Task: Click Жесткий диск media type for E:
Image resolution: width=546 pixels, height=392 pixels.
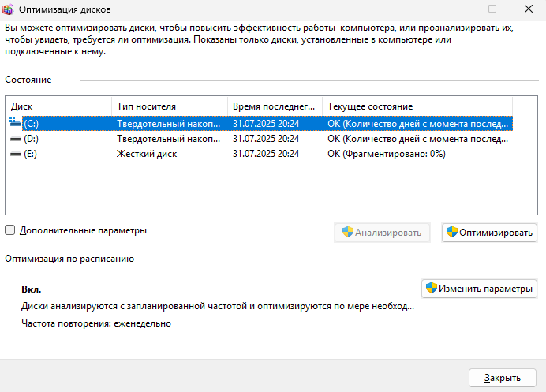Action: [147, 154]
